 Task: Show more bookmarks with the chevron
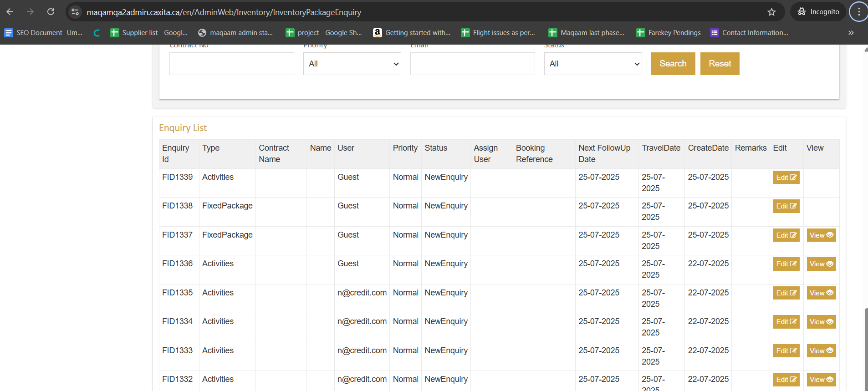(851, 33)
